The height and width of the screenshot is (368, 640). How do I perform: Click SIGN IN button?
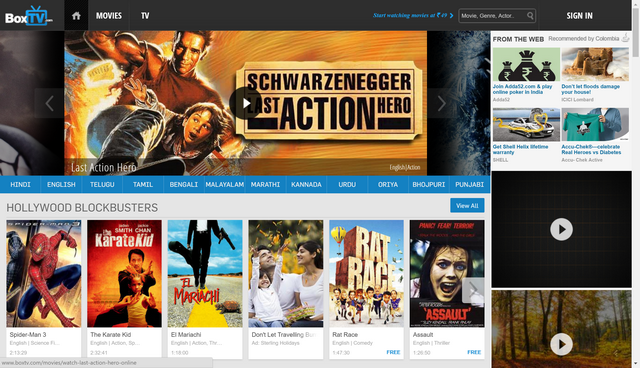(579, 16)
